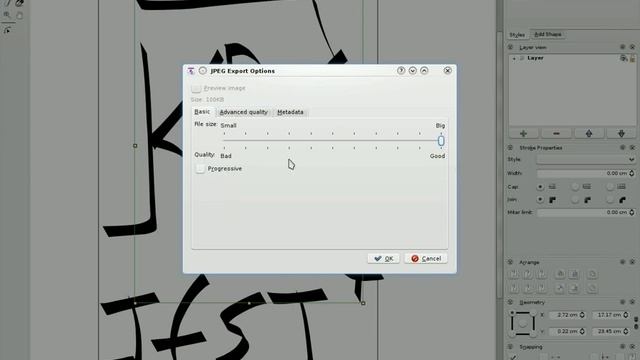Raise the layer with up arrow button

click(589, 133)
